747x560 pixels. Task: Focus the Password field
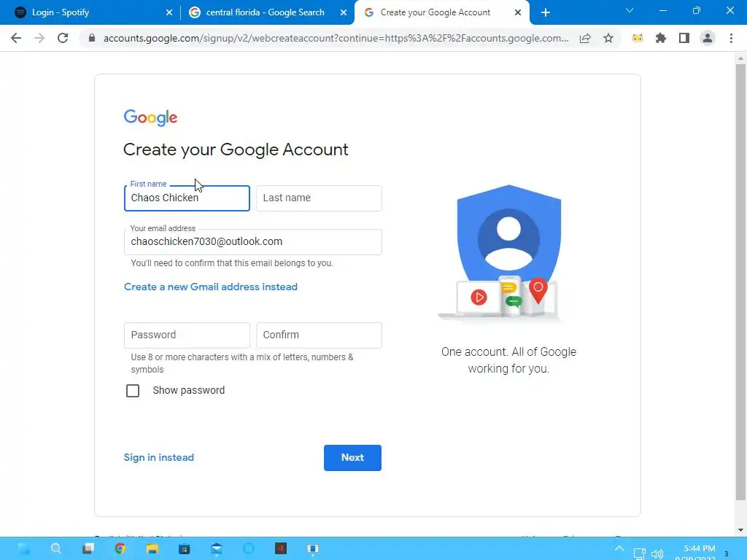187,335
